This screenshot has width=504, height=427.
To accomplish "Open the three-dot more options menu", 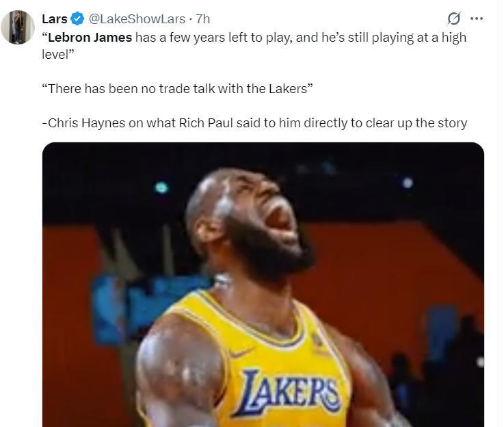I will coord(477,18).
